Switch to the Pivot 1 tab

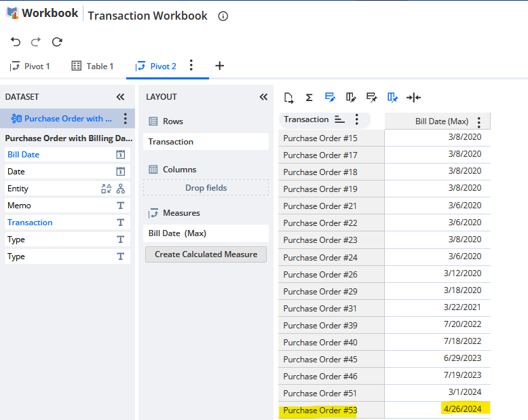coord(30,66)
